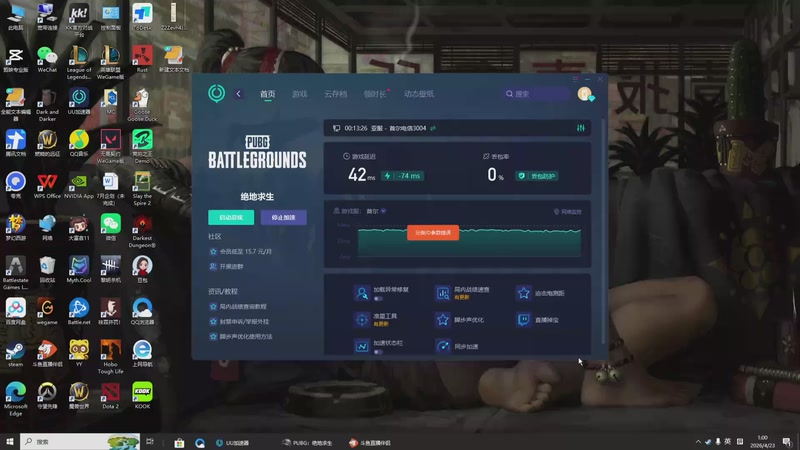Open the crosshair tool icon
Viewport: 800px width, 450px height.
pyautogui.click(x=362, y=320)
